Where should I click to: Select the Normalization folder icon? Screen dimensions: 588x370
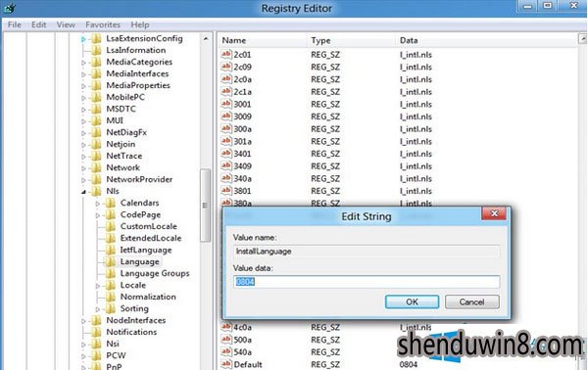pyautogui.click(x=110, y=297)
